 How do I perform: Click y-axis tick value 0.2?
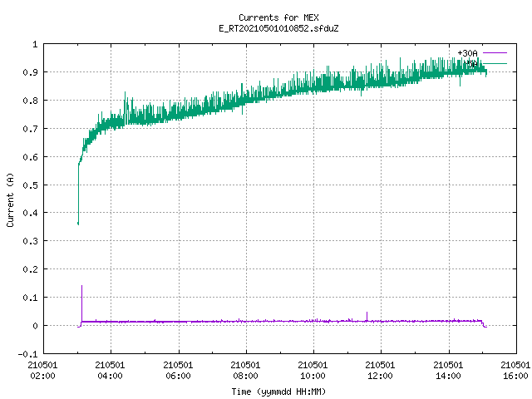point(30,269)
